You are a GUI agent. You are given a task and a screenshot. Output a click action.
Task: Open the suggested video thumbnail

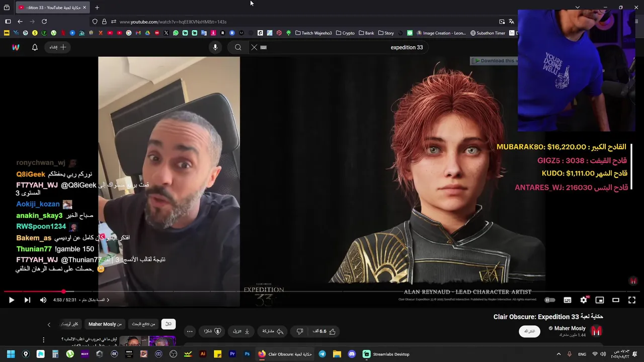click(x=147, y=341)
